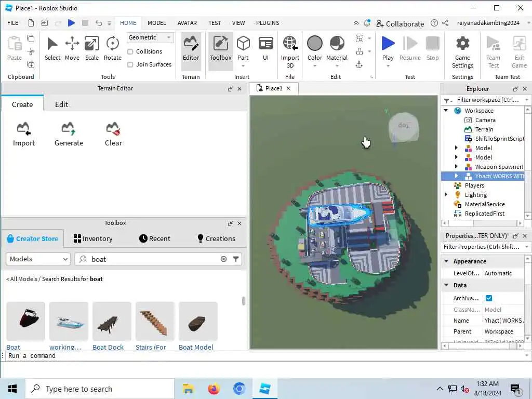This screenshot has width=532, height=399.
Task: Open Firefox from the taskbar
Action: (x=214, y=389)
